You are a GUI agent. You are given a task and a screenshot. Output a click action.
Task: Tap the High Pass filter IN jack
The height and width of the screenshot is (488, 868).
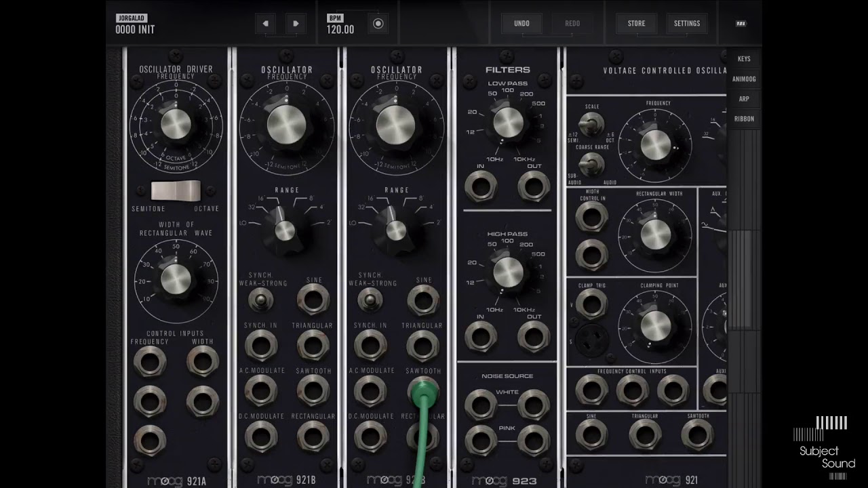pyautogui.click(x=481, y=337)
